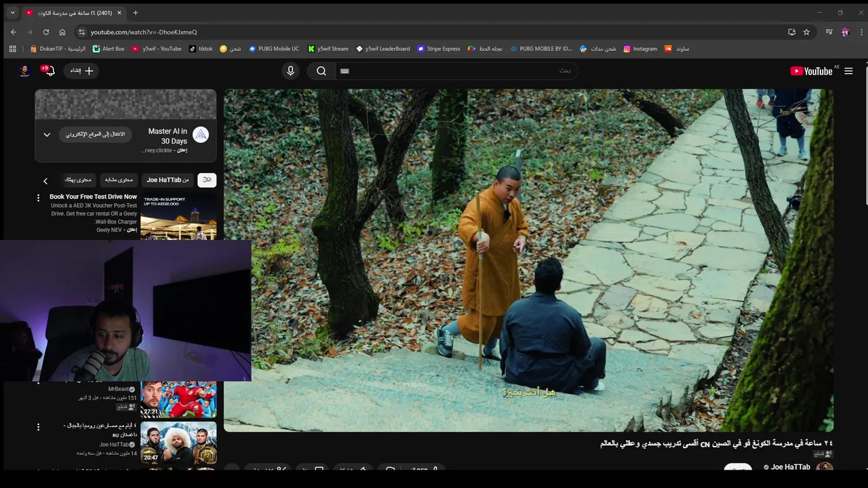868x488 pixels.
Task: Open y5wif - YouTube bookmark
Action: [x=157, y=49]
